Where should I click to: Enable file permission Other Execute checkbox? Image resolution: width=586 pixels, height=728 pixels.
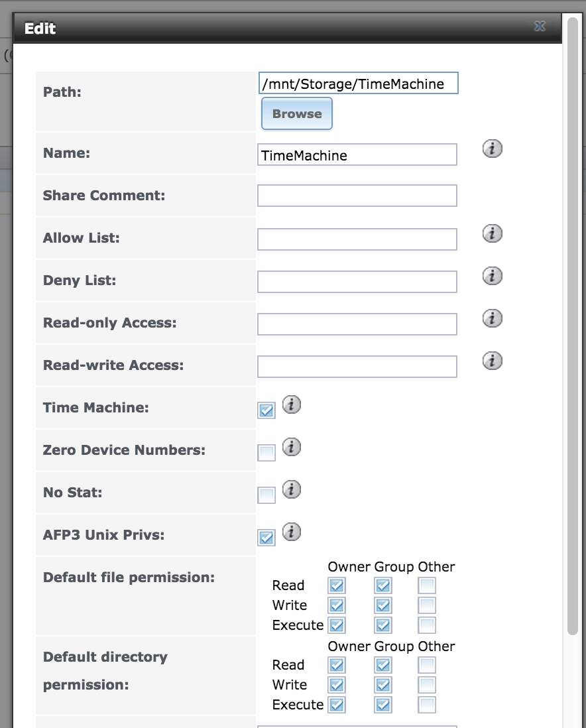(x=427, y=625)
